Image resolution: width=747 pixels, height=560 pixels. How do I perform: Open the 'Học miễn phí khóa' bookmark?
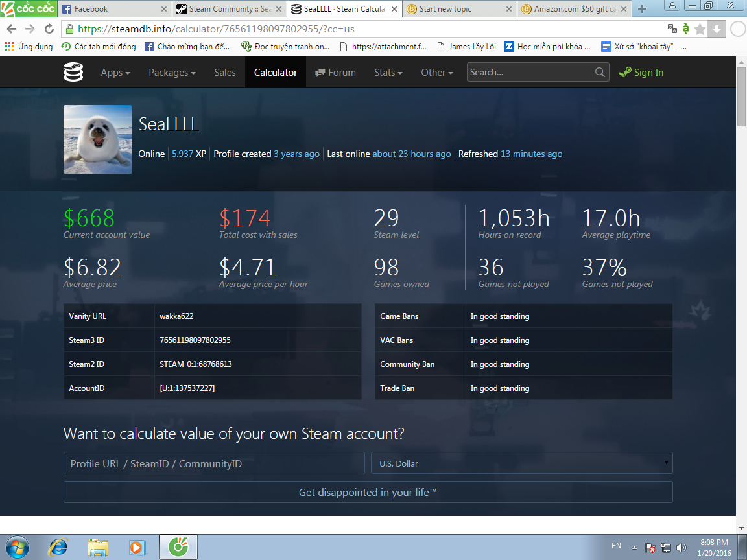(x=547, y=46)
